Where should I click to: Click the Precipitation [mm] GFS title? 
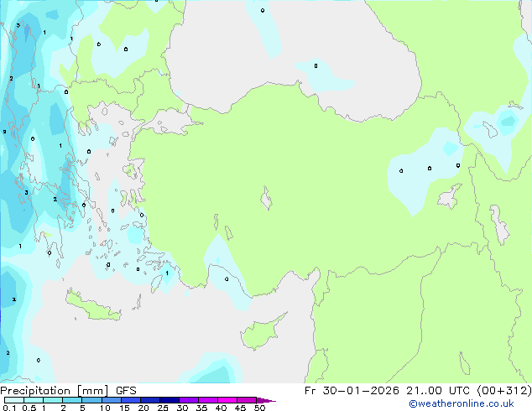click(68, 391)
